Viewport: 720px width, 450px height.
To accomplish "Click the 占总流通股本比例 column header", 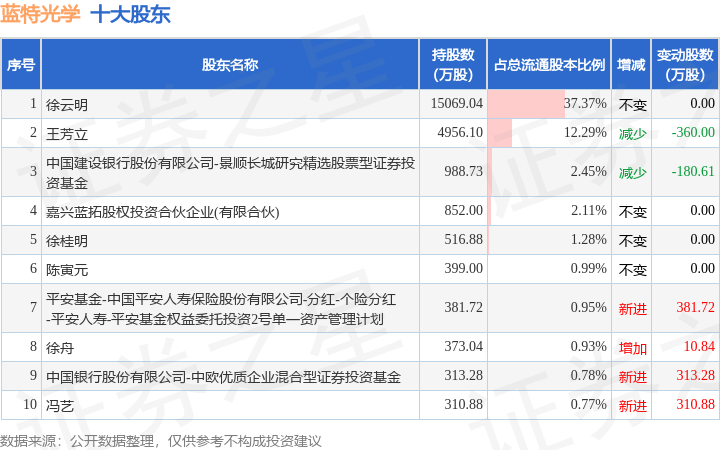I will (x=549, y=65).
